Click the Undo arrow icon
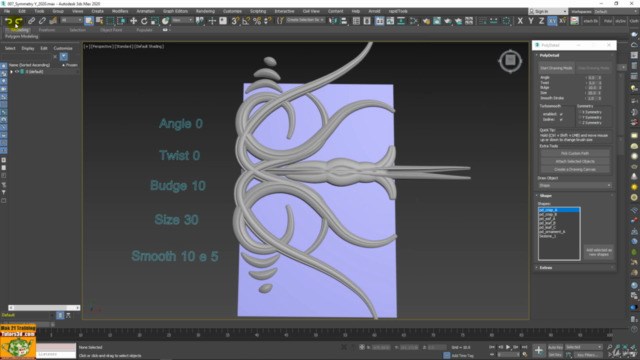 click(x=9, y=21)
